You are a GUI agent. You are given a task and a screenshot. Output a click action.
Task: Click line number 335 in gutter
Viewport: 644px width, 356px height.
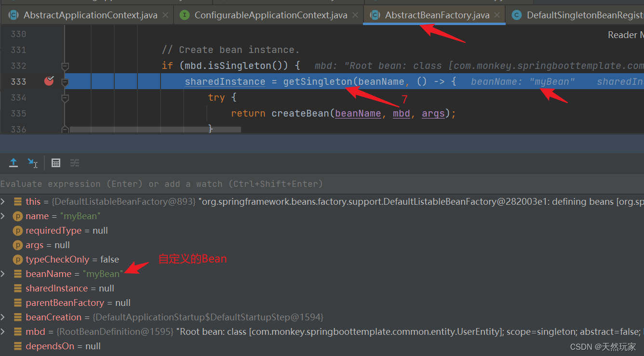point(18,113)
